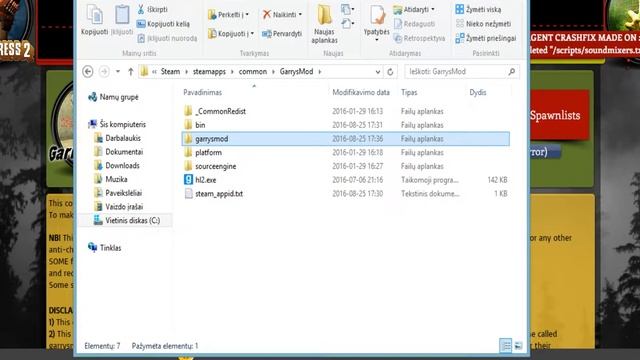Click Retrospektyva history button
The height and width of the screenshot is (360, 640).
coord(419,38)
